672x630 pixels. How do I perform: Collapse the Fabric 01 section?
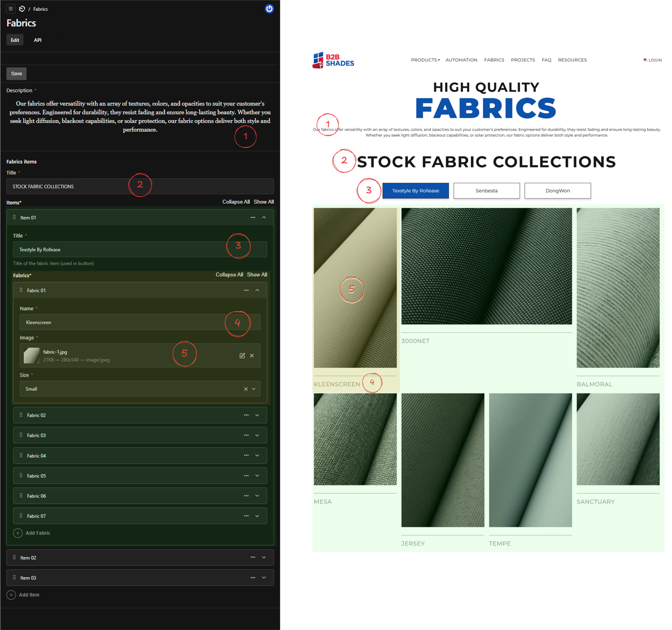(257, 290)
